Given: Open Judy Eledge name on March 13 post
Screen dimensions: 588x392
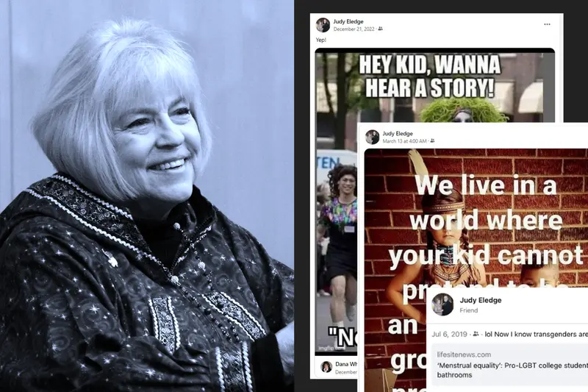Looking at the screenshot, I should click(398, 134).
